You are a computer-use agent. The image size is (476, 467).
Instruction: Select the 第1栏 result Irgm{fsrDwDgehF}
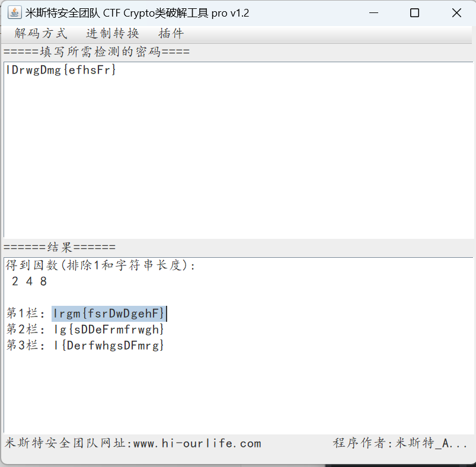click(x=109, y=314)
